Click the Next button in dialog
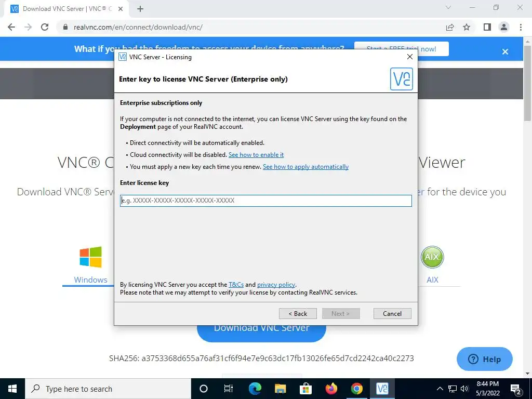 [341, 313]
